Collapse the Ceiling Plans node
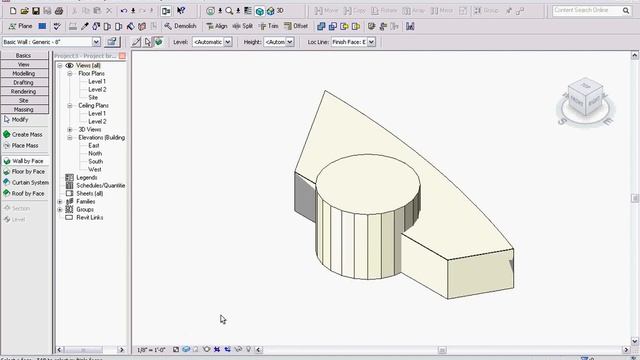640x360 pixels. (x=70, y=105)
